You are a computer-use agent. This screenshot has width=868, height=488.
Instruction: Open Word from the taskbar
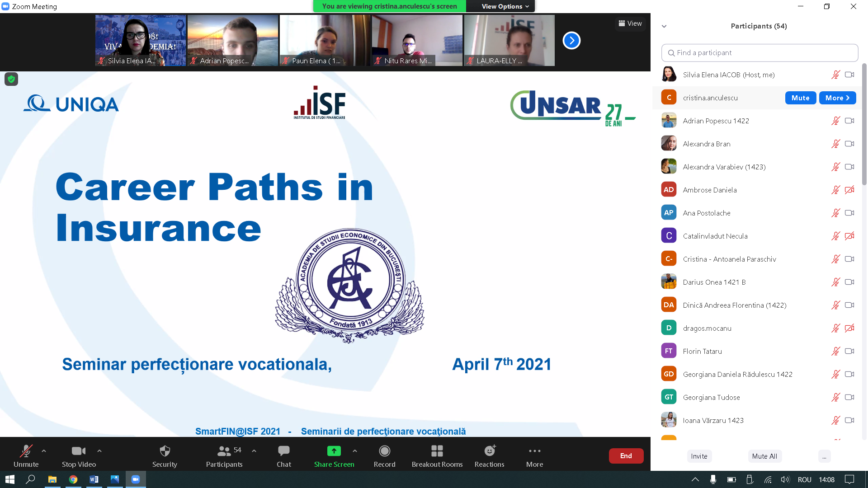click(94, 479)
